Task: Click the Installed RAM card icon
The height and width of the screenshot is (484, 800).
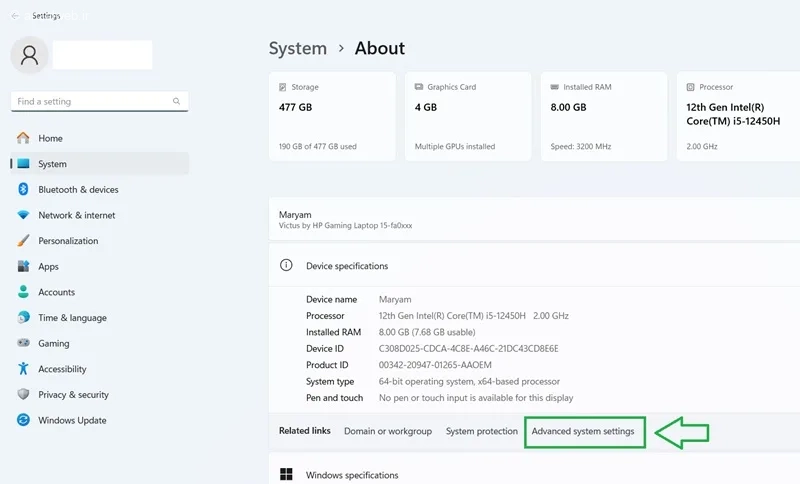Action: [555, 87]
